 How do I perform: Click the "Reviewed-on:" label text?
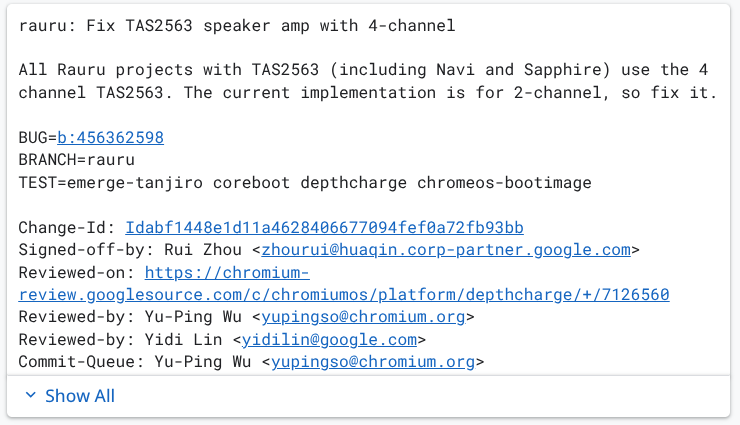pos(77,272)
